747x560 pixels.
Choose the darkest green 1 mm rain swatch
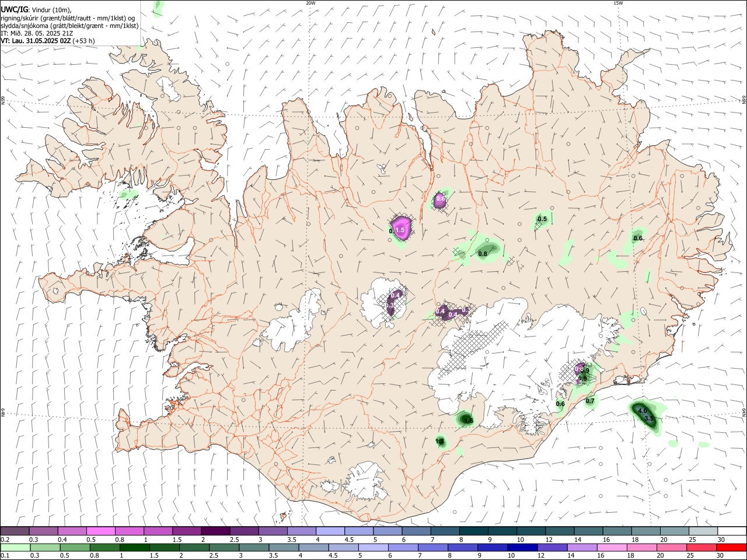tap(134, 548)
